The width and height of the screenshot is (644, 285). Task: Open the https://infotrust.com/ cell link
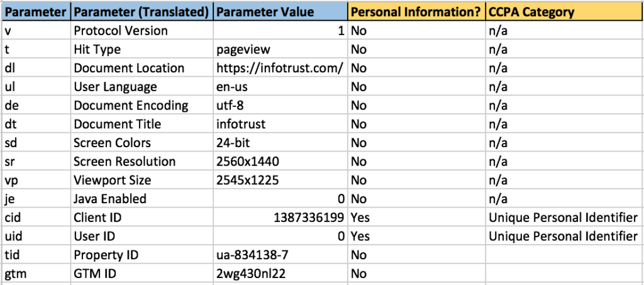pyautogui.click(x=279, y=68)
